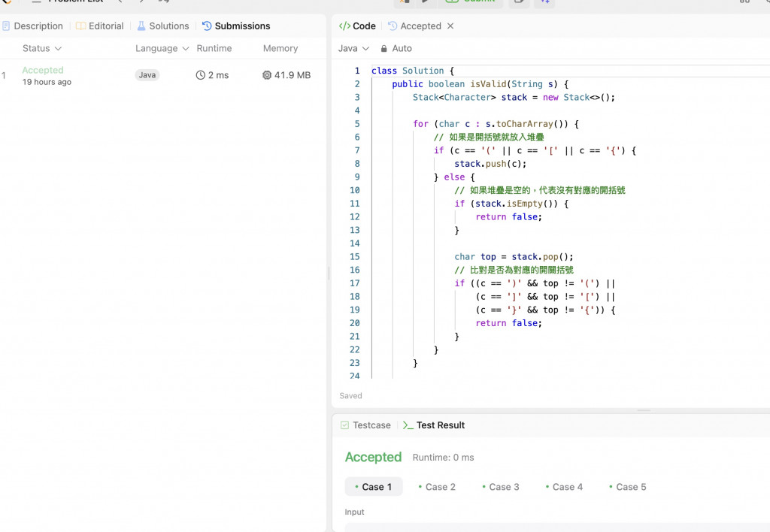770x532 pixels.
Task: Grab the vertical divider between the panels
Action: point(329,273)
